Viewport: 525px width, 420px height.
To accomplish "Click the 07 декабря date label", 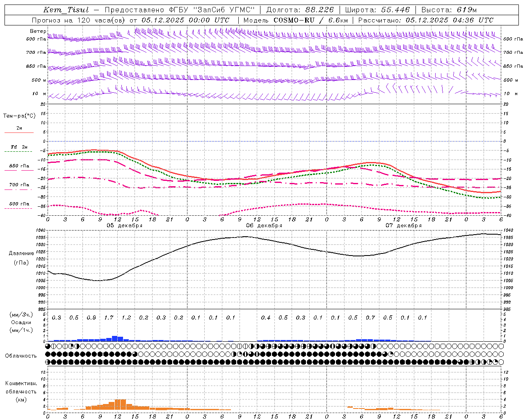I will point(404,226).
